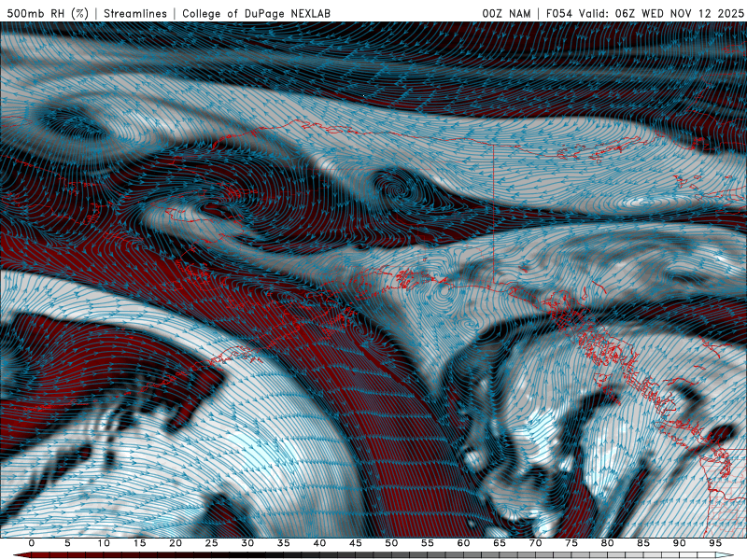Click "Valid: 06Z WED NOV 12 2025" text
The height and width of the screenshot is (560, 747).
661,13
